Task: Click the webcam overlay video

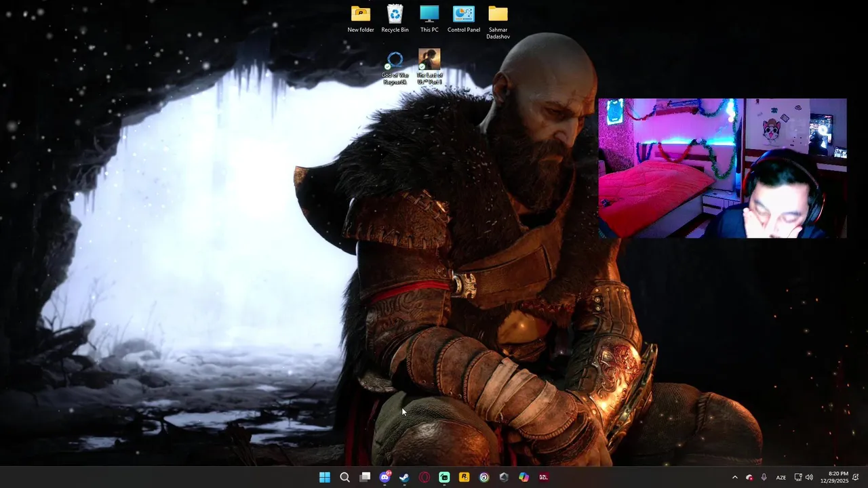Action: click(x=722, y=168)
